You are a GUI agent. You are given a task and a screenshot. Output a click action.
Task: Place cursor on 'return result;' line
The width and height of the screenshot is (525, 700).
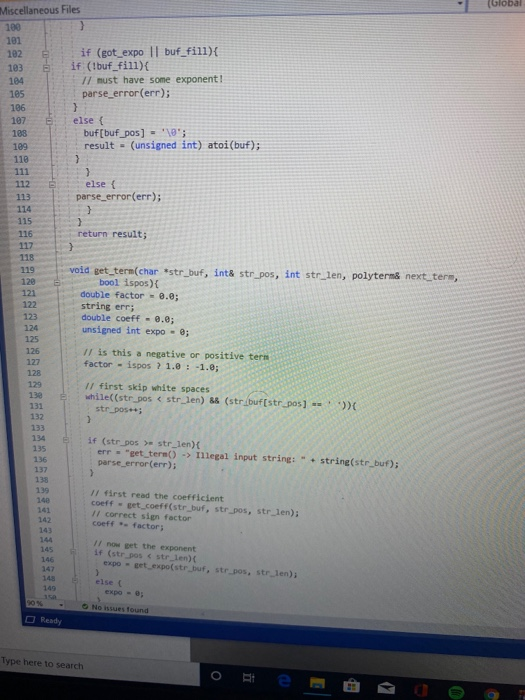tap(112, 234)
